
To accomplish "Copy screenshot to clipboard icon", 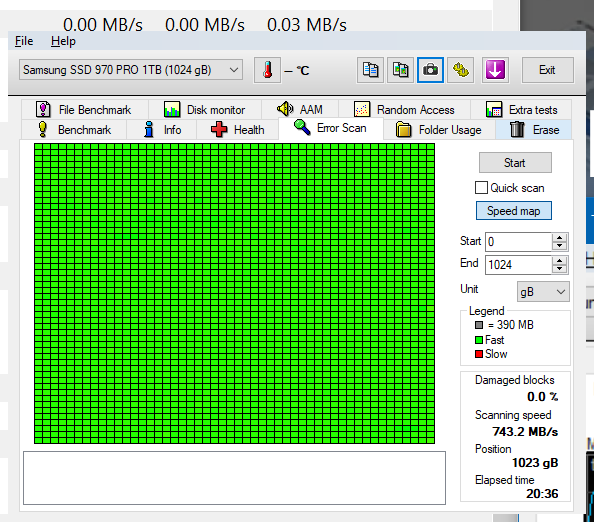I will tap(400, 70).
